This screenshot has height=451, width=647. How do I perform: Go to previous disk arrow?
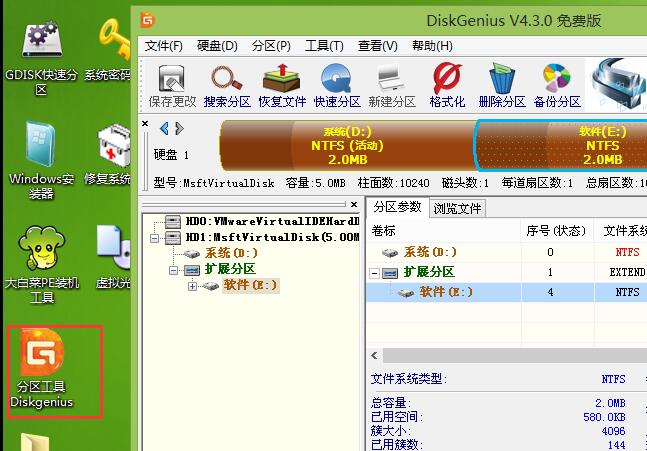(x=164, y=129)
